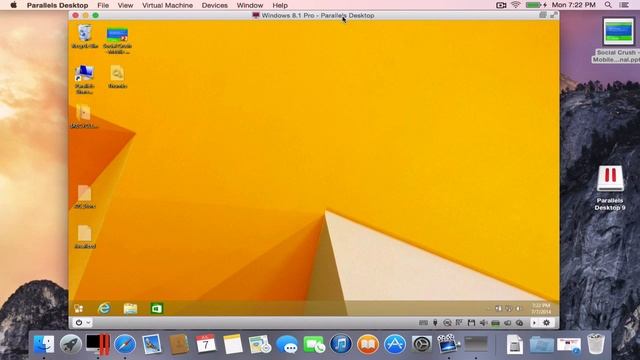Screen dimensions: 640x360
Task: Click the screen recording icon in menu bar
Action: point(501,5)
